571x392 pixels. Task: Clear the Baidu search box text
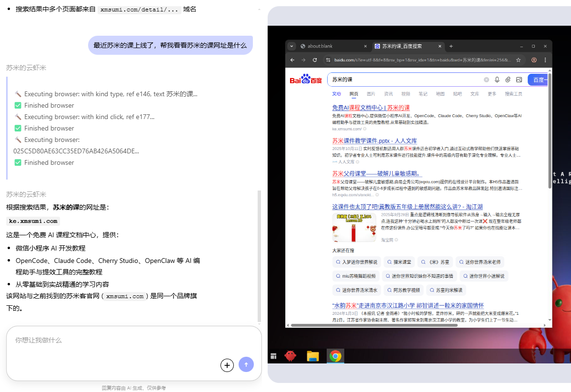pos(486,80)
